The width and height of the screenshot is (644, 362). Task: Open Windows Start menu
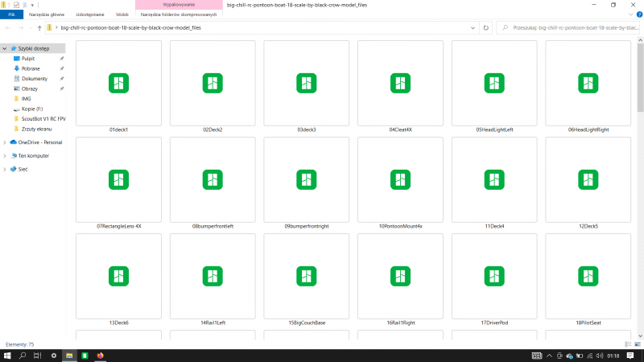tap(7, 356)
